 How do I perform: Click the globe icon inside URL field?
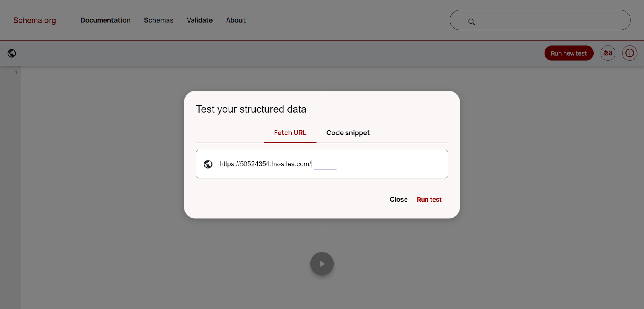click(208, 164)
